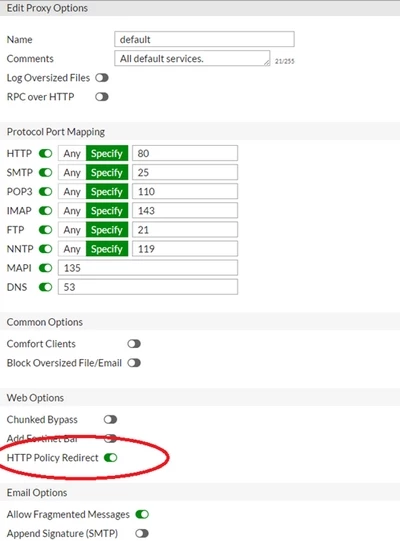The height and width of the screenshot is (541, 400).
Task: Click the 21/255 character counter
Action: [x=284, y=61]
